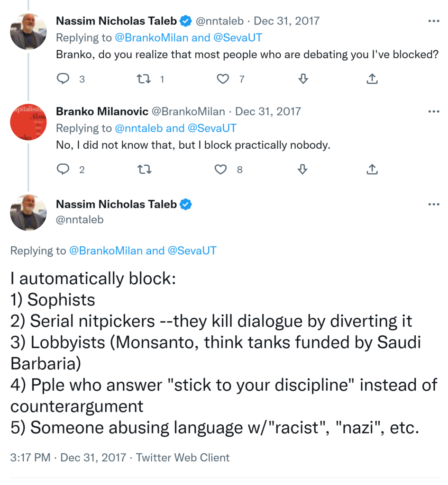Open more options on Taleb's first tweet
Screen dimensions: 448x485
pos(433,21)
